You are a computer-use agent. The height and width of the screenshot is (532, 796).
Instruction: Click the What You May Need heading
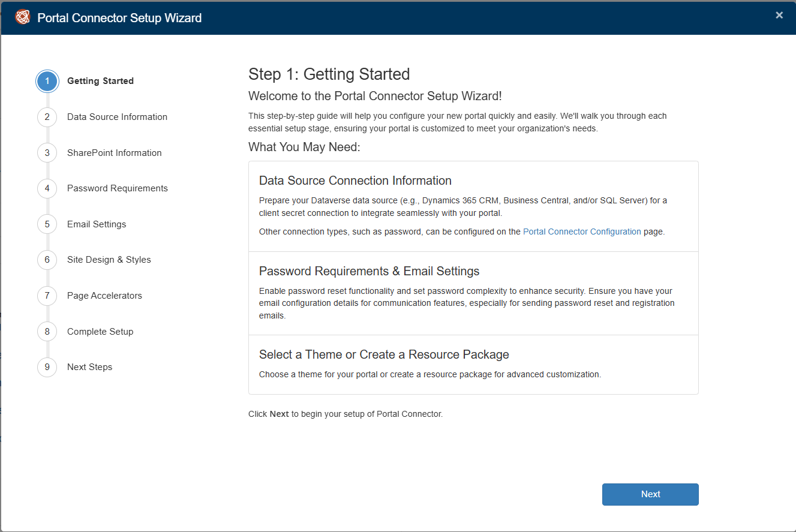(x=304, y=147)
